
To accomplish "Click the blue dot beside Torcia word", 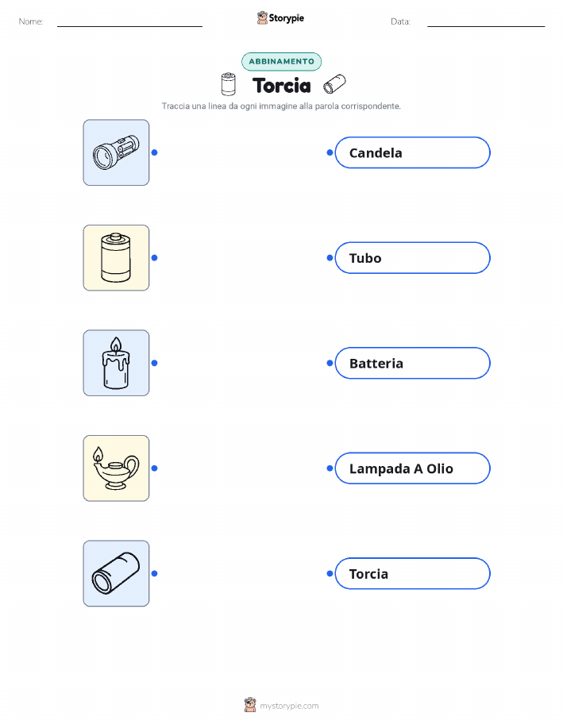I will (330, 573).
